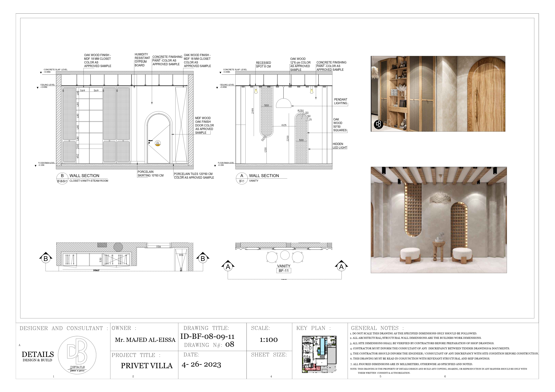Click the boxed BF-11 label under VANITY plan
This screenshot has height=392, width=555.
point(284,271)
